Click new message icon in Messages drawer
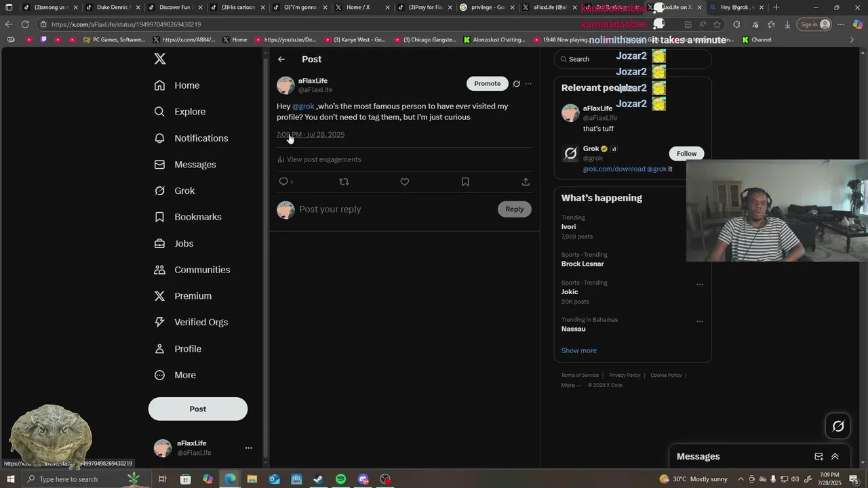868x488 pixels. [x=818, y=457]
